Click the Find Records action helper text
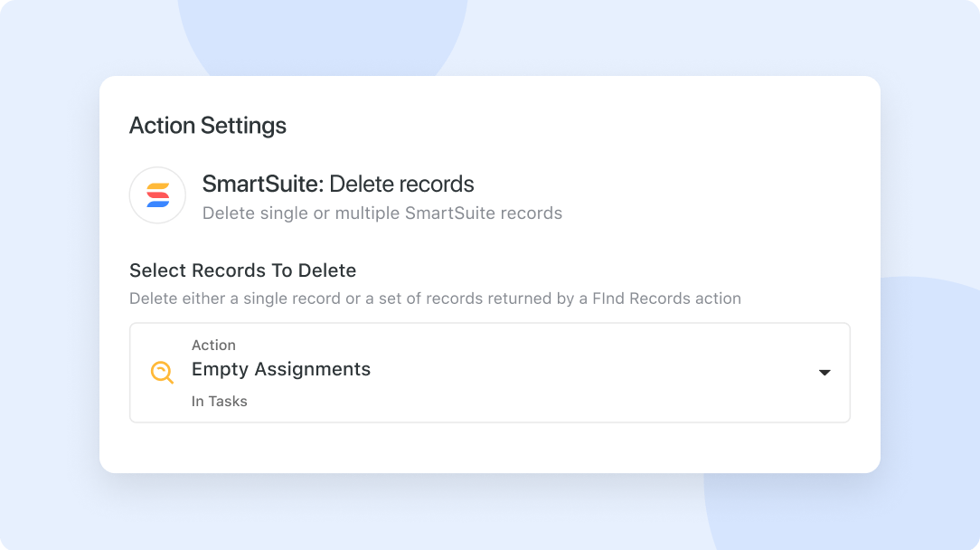Screen dimensions: 980x550 [435, 298]
